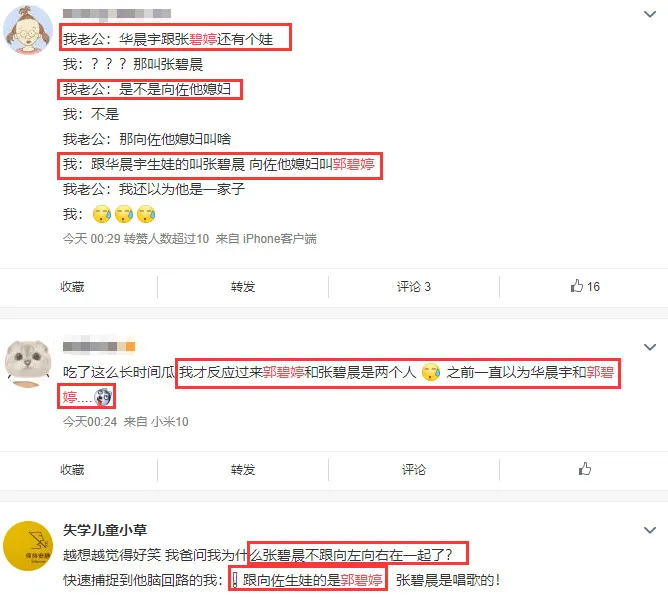Open the username 失学儿童小草
Screen dimensions: 668x597
[x=105, y=530]
